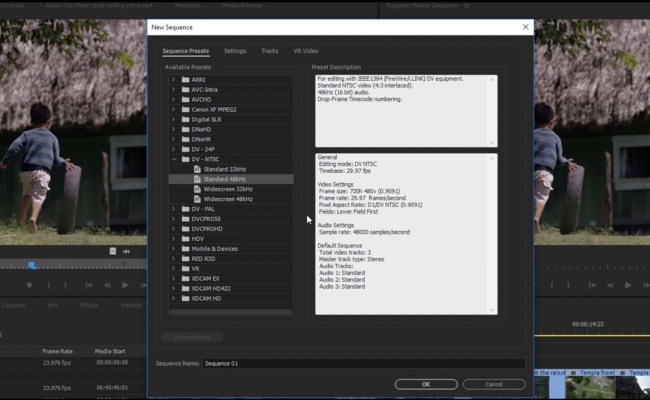Screen dimensions: 650x400
Task: Play the Source monitor clip
Action: [x=125, y=285]
